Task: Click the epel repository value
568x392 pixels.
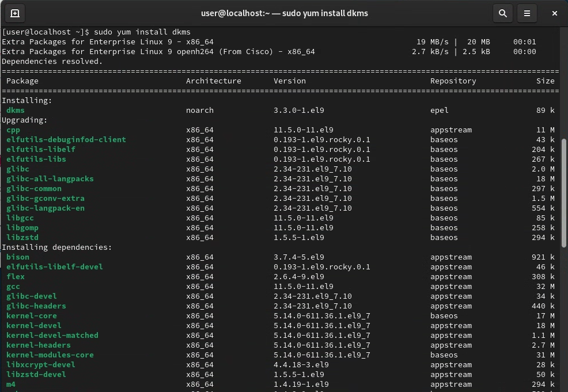Action: pyautogui.click(x=439, y=110)
